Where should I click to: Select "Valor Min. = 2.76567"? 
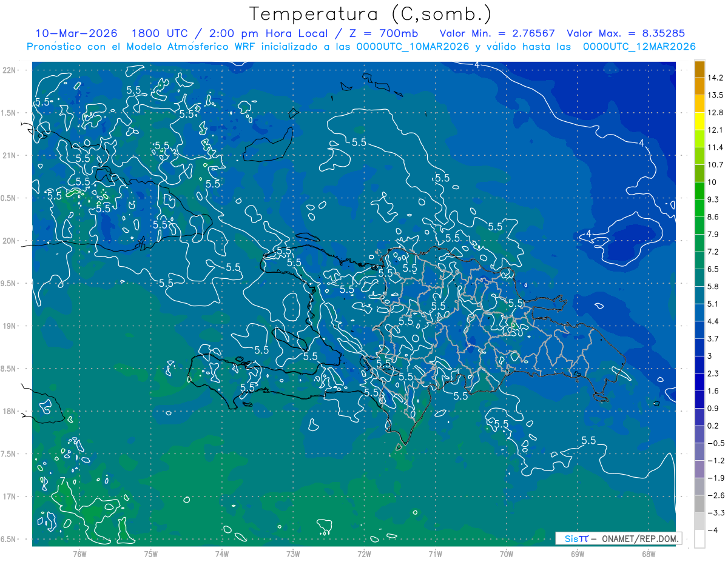click(x=497, y=33)
